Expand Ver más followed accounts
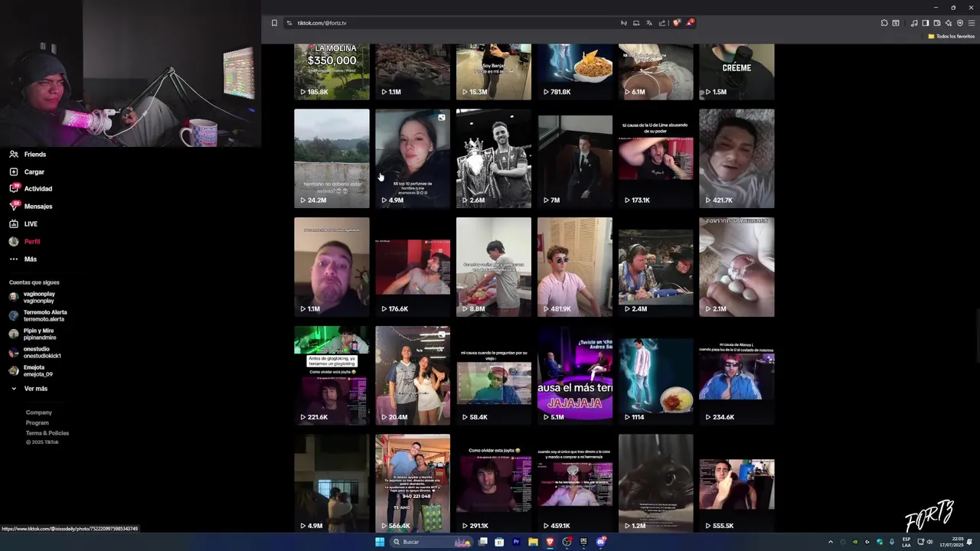This screenshot has width=980, height=551. pos(29,389)
